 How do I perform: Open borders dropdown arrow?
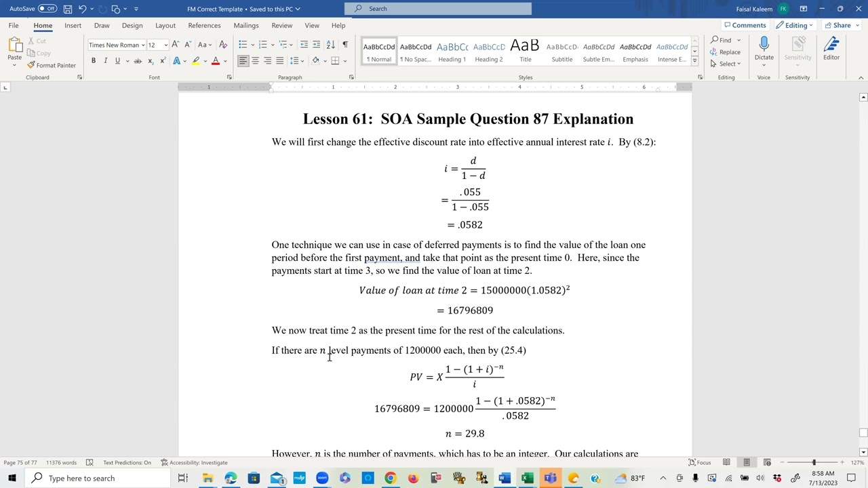(344, 61)
